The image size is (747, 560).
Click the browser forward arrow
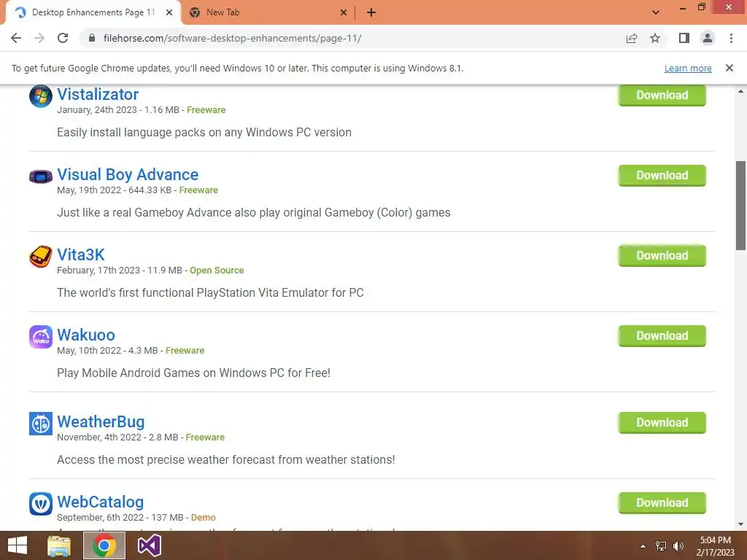click(x=39, y=38)
